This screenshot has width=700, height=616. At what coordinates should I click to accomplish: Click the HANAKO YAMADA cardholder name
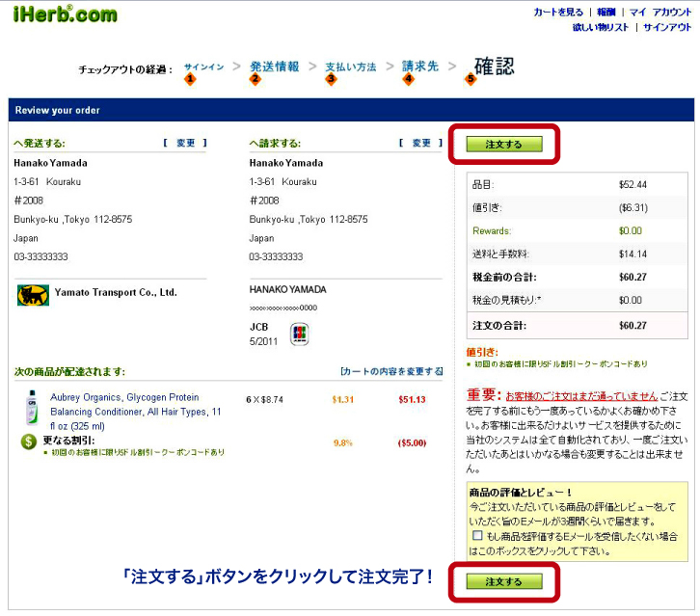pos(288,290)
